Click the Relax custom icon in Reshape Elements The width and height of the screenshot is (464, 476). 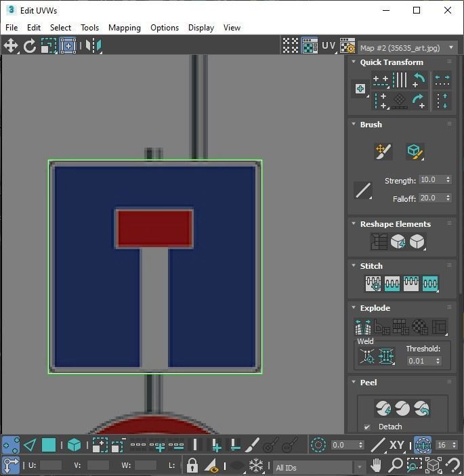(417, 242)
